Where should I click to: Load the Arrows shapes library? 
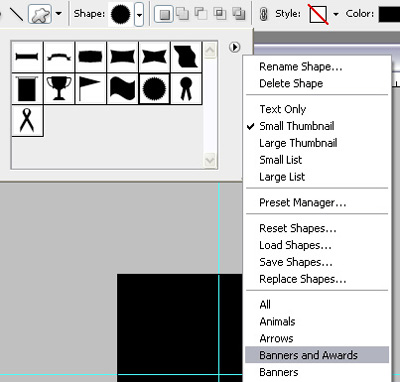[276, 339]
